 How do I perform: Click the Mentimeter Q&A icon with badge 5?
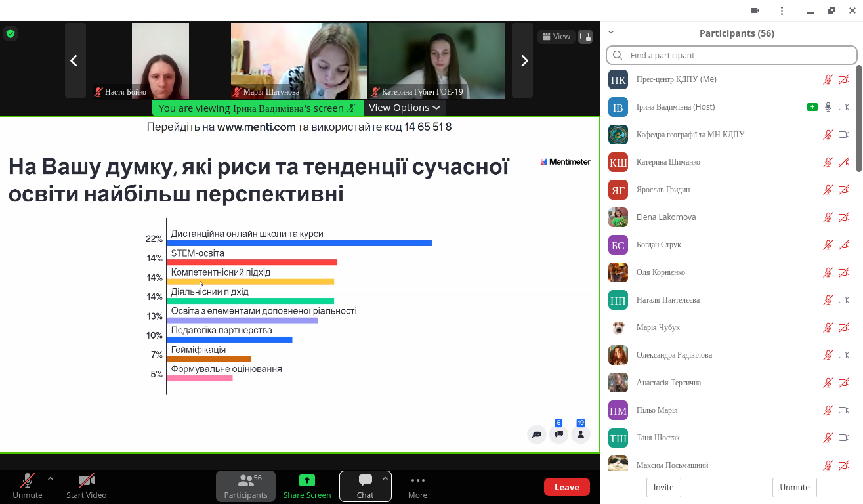[558, 434]
